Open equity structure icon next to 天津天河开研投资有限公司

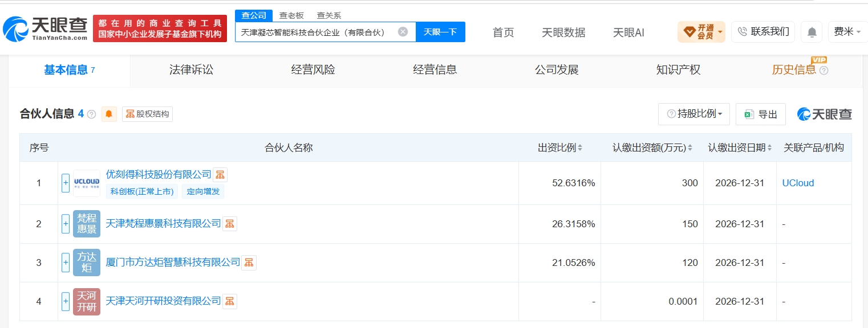pyautogui.click(x=229, y=301)
